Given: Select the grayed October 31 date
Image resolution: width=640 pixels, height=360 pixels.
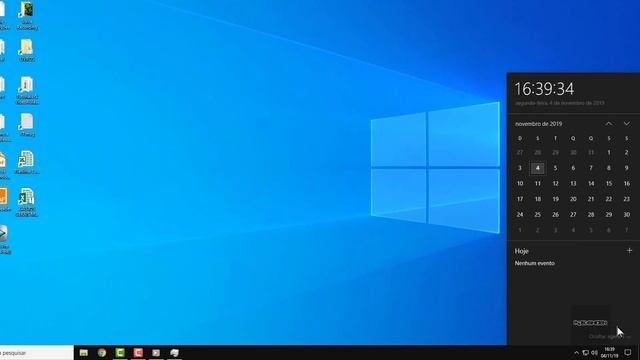Looking at the screenshot, I should (591, 153).
